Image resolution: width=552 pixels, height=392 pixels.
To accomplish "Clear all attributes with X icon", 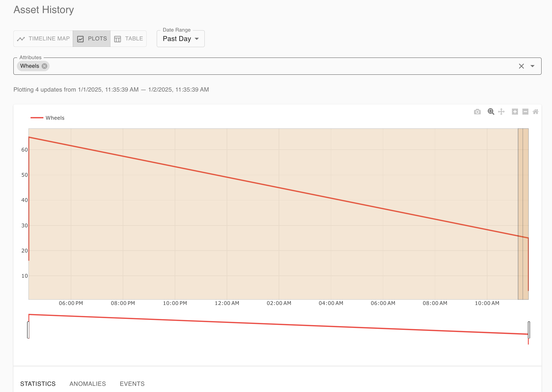I will tap(521, 66).
